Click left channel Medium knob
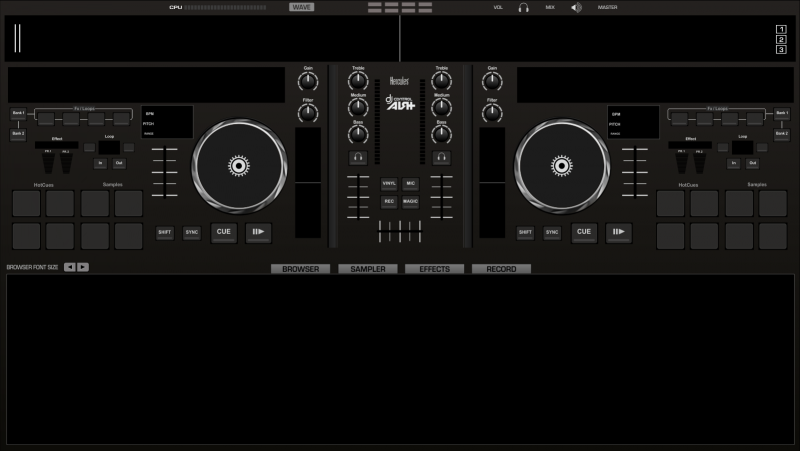This screenshot has height=451, width=800. coord(358,107)
